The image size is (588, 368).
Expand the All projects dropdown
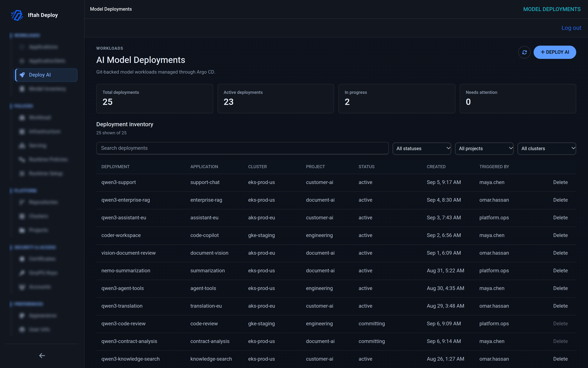coord(484,148)
